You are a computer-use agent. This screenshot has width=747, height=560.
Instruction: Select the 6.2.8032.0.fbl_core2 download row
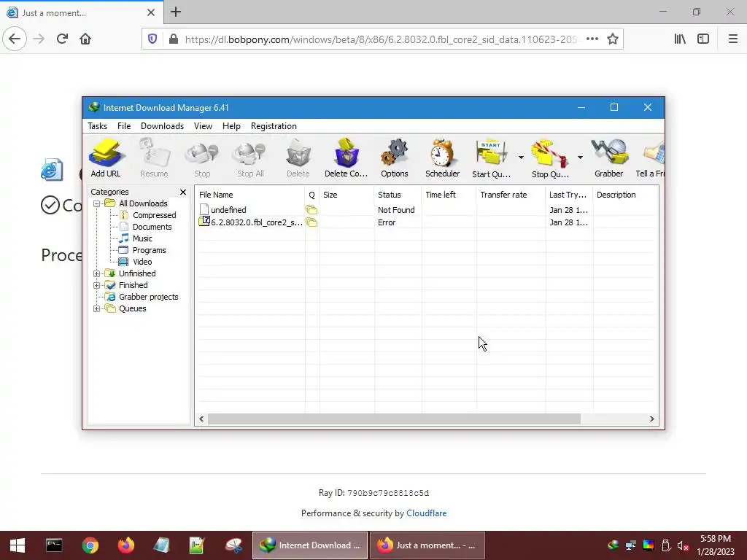coord(426,222)
